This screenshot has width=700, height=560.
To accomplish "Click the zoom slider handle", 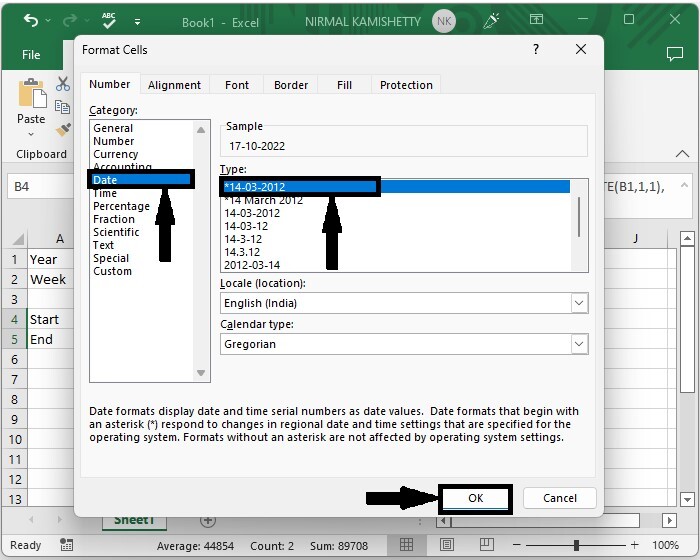I will tap(578, 545).
